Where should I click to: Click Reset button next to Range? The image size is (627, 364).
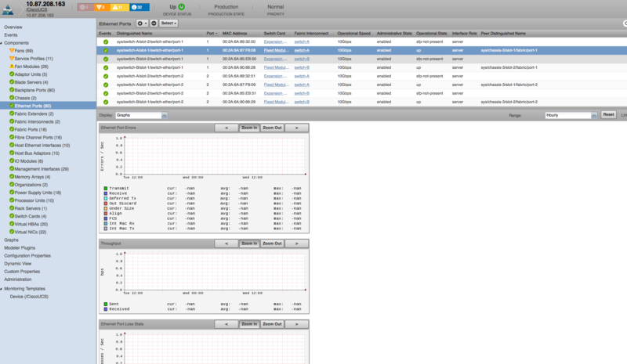608,114
